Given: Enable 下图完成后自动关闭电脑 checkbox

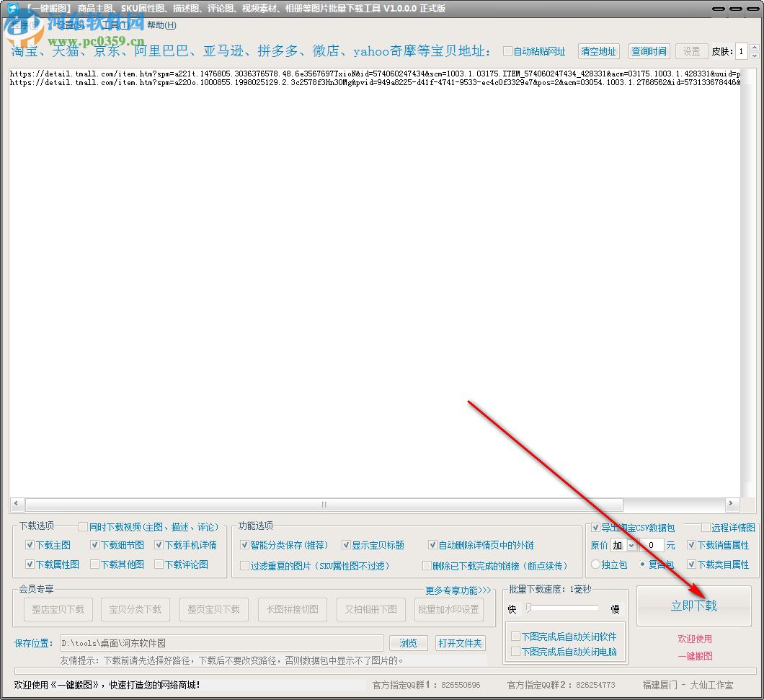Looking at the screenshot, I should (x=515, y=652).
